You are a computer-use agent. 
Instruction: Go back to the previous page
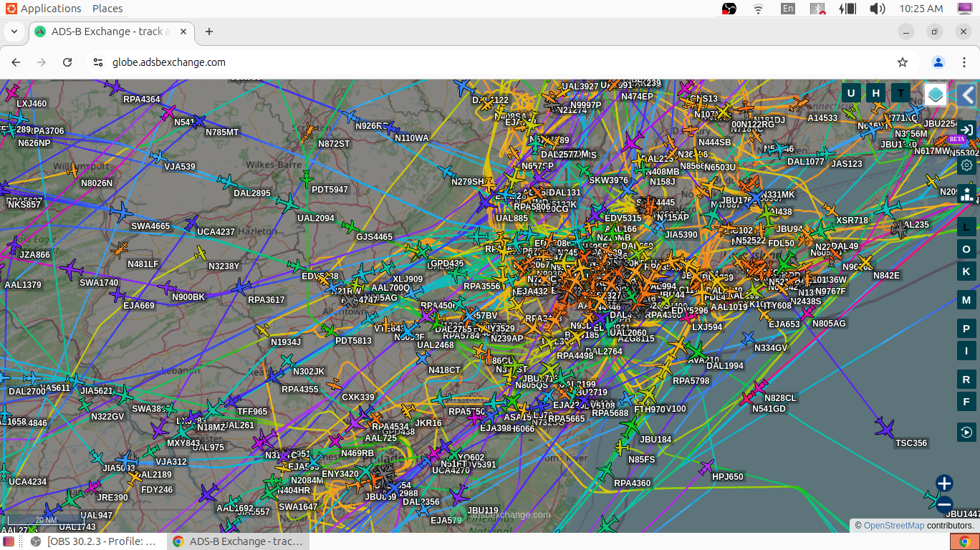(16, 62)
